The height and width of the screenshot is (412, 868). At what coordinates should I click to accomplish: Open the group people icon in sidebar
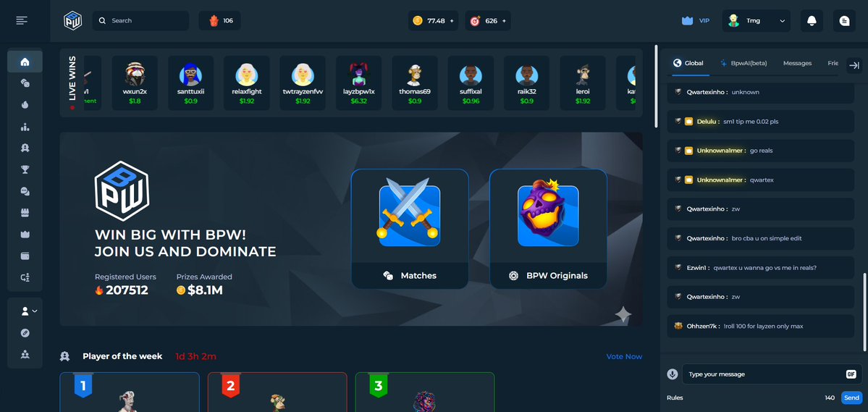tap(25, 354)
